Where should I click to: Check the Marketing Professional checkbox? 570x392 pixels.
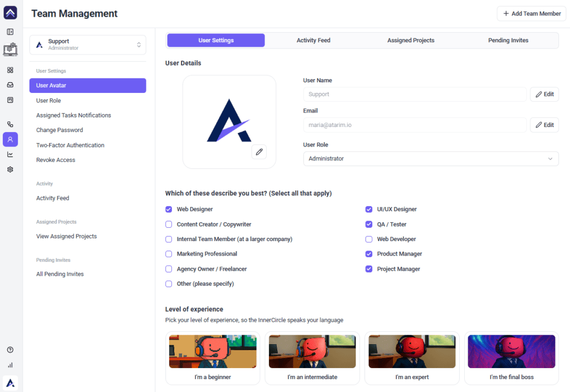coord(169,254)
